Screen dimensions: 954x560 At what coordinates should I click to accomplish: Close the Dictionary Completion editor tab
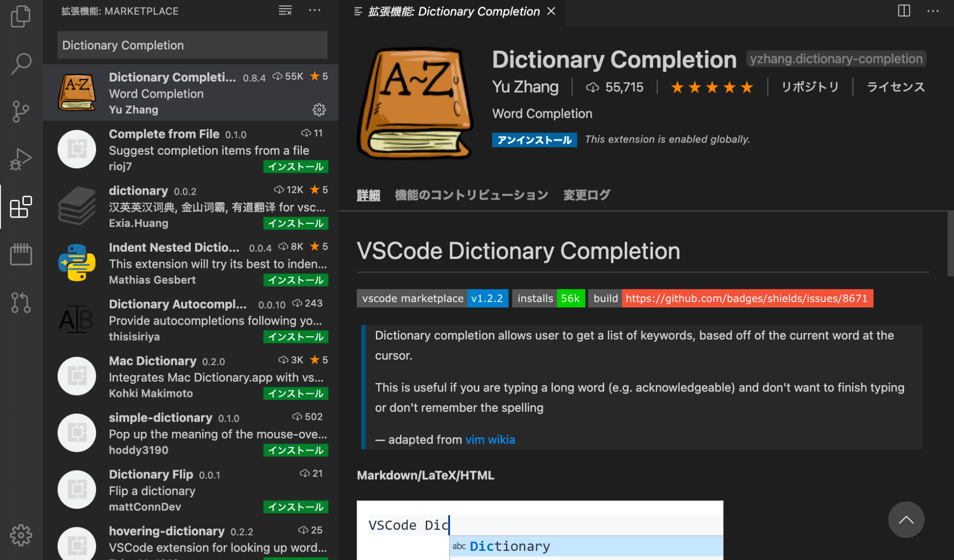pos(551,11)
